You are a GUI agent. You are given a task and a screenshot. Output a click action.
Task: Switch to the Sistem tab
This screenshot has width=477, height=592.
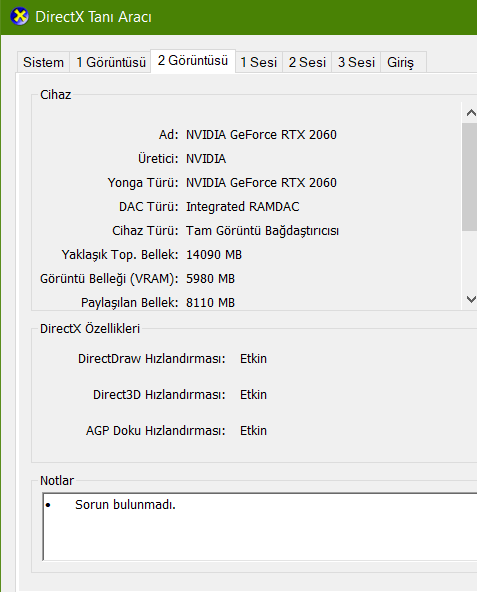point(43,62)
